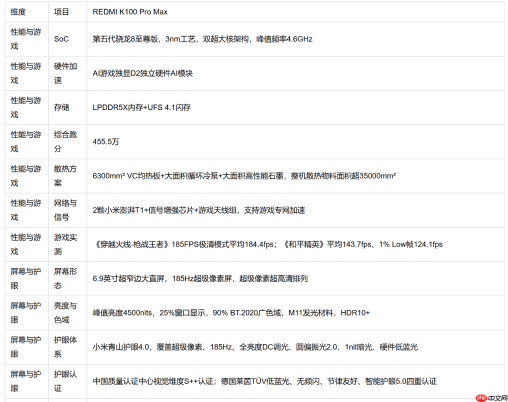Click 屏幕与护眼 in the 亮度与色域 row

pyautogui.click(x=26, y=313)
